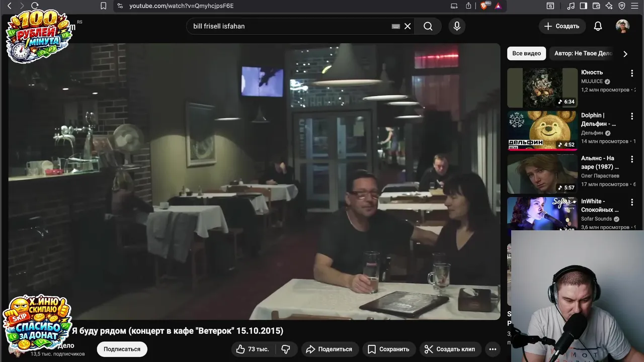The height and width of the screenshot is (362, 644).
Task: Toggle the browser sidebar panel
Action: coord(584,6)
